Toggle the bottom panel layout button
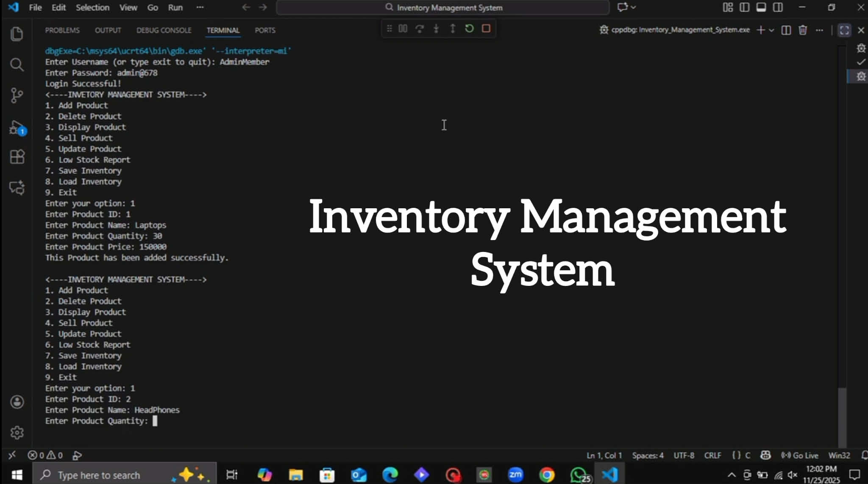Image resolution: width=868 pixels, height=484 pixels. pos(761,8)
